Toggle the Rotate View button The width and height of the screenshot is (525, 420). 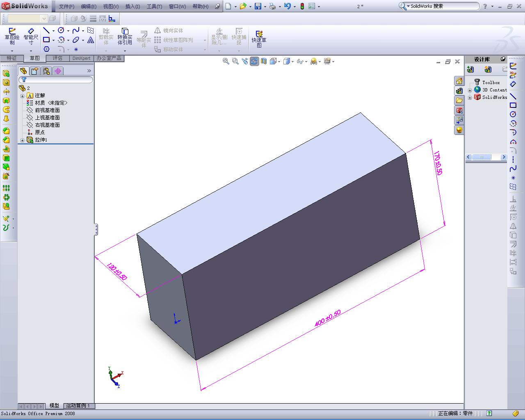click(x=254, y=61)
